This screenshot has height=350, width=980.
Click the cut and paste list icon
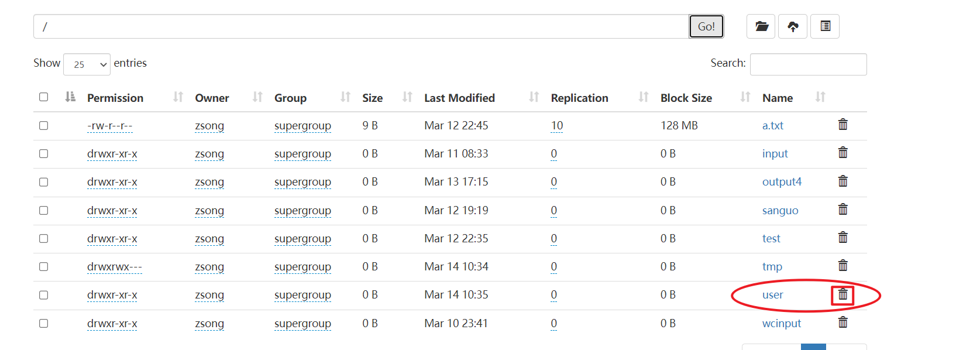point(825,26)
